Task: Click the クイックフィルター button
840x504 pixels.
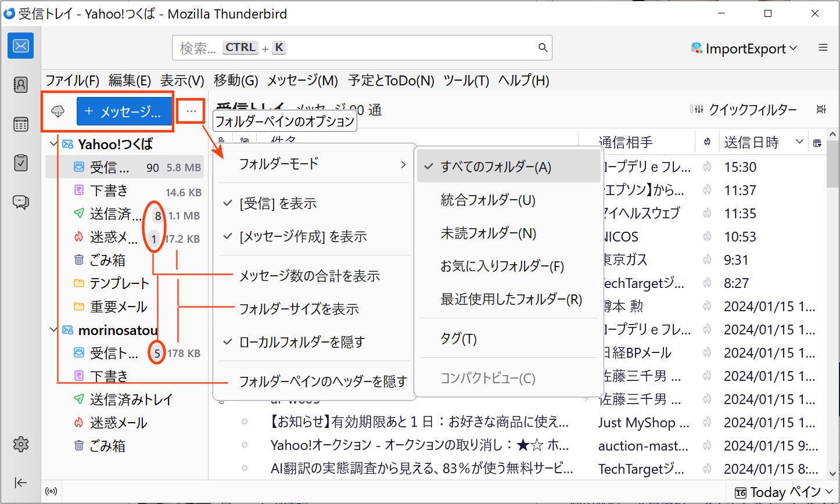Action: [x=744, y=110]
